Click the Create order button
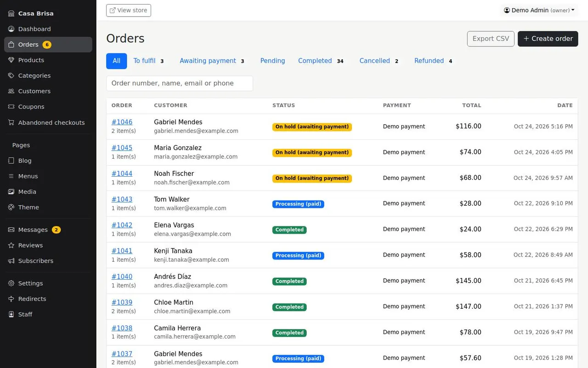This screenshot has width=588, height=368. tap(548, 39)
